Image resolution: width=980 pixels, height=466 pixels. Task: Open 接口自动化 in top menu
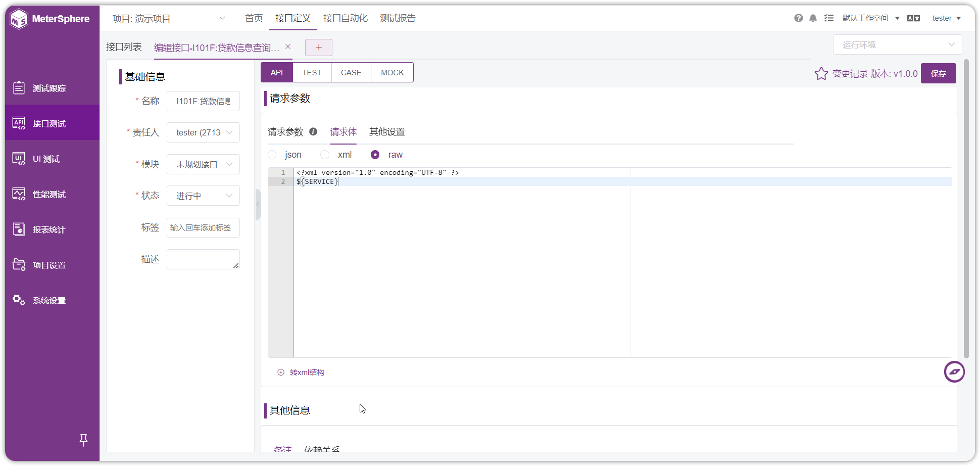pyautogui.click(x=346, y=18)
